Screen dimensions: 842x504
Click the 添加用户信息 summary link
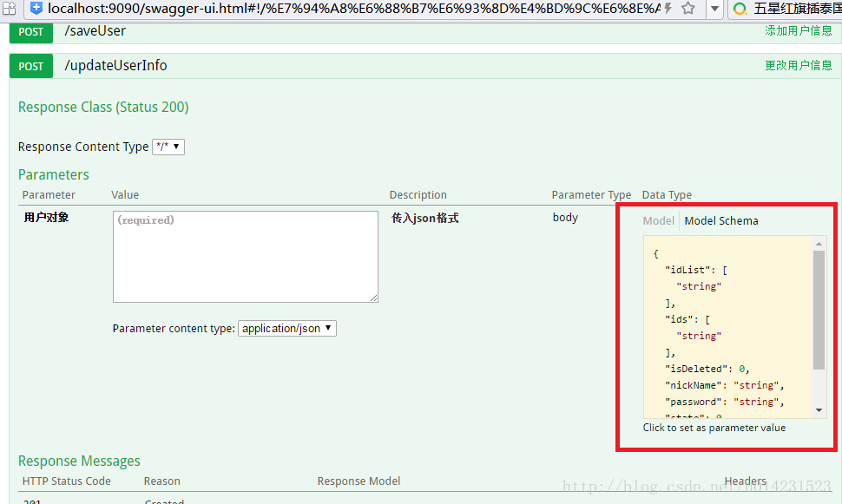[x=798, y=30]
